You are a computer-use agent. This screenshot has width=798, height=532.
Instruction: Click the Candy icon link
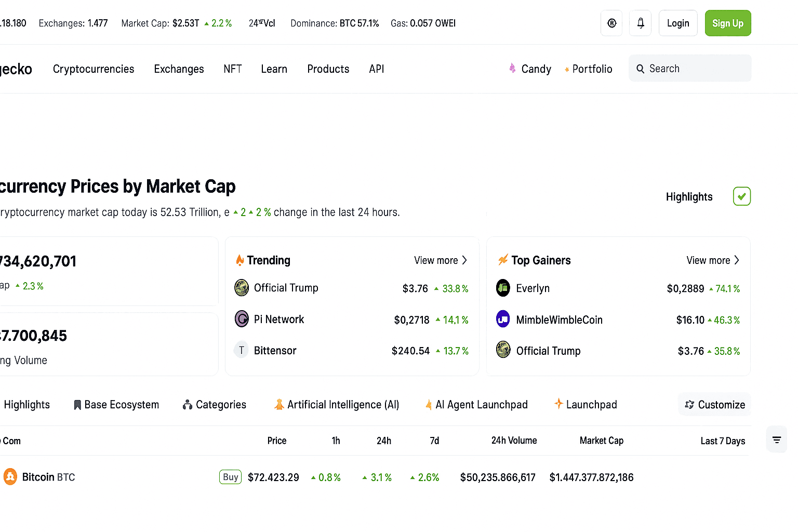click(512, 69)
